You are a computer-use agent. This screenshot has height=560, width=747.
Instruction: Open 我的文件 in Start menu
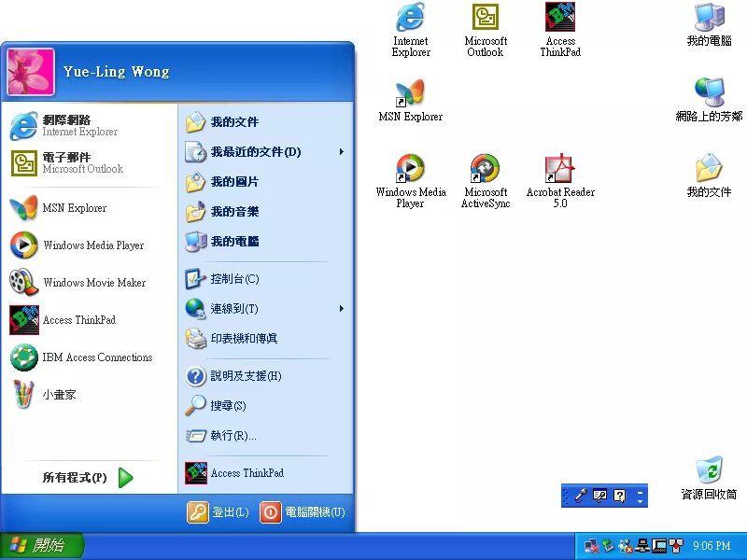click(x=265, y=122)
